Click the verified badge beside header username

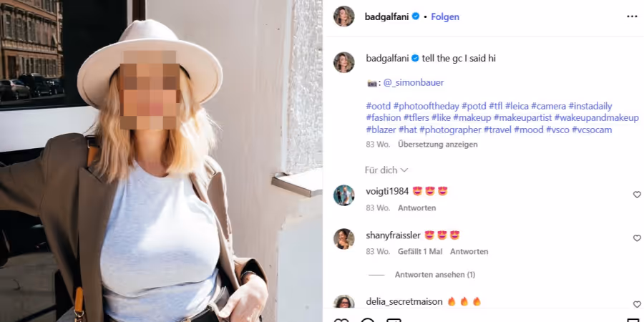tap(416, 16)
